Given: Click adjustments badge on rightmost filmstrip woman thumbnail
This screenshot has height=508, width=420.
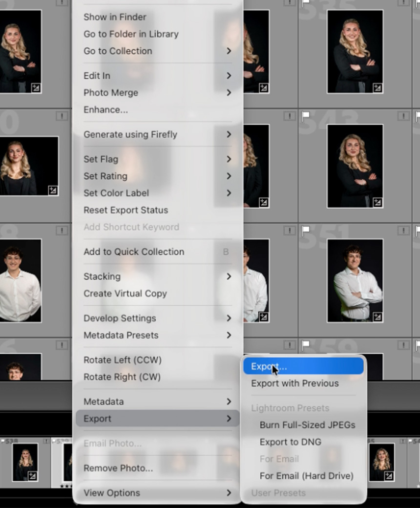Looking at the screenshot, I should pos(389,476).
